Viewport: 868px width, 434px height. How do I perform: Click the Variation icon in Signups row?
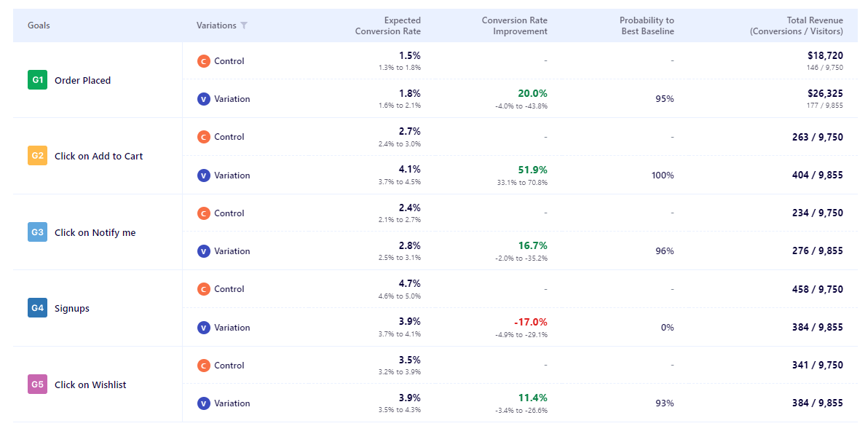(x=204, y=328)
